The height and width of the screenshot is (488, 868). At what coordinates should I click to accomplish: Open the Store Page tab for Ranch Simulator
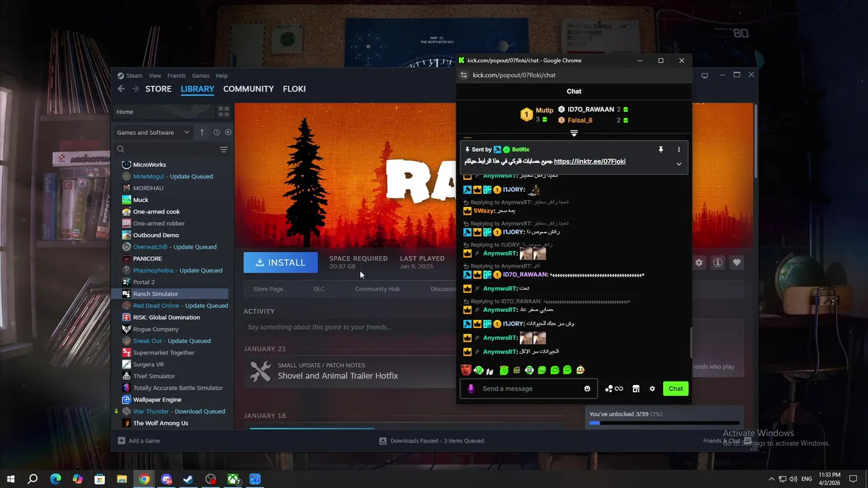tap(268, 289)
